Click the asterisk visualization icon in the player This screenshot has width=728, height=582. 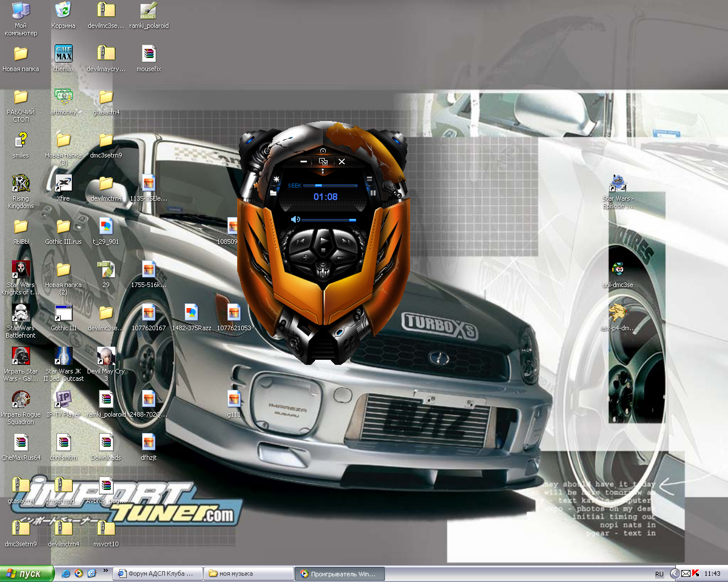(276, 180)
